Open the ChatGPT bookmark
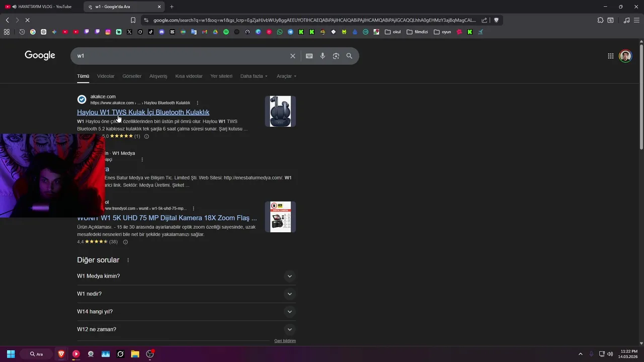The image size is (644, 362). 43,32
